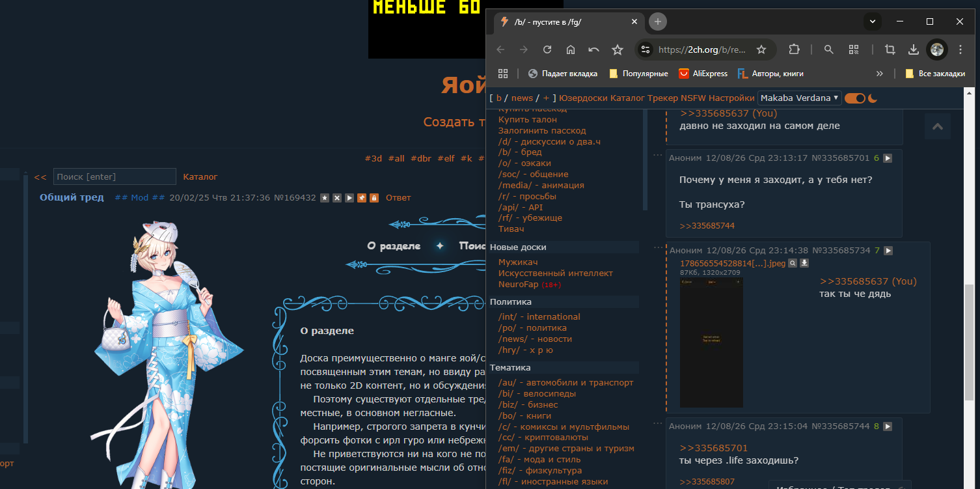Image resolution: width=980 pixels, height=489 pixels.
Task: Open Chrome downloads
Action: 914,49
